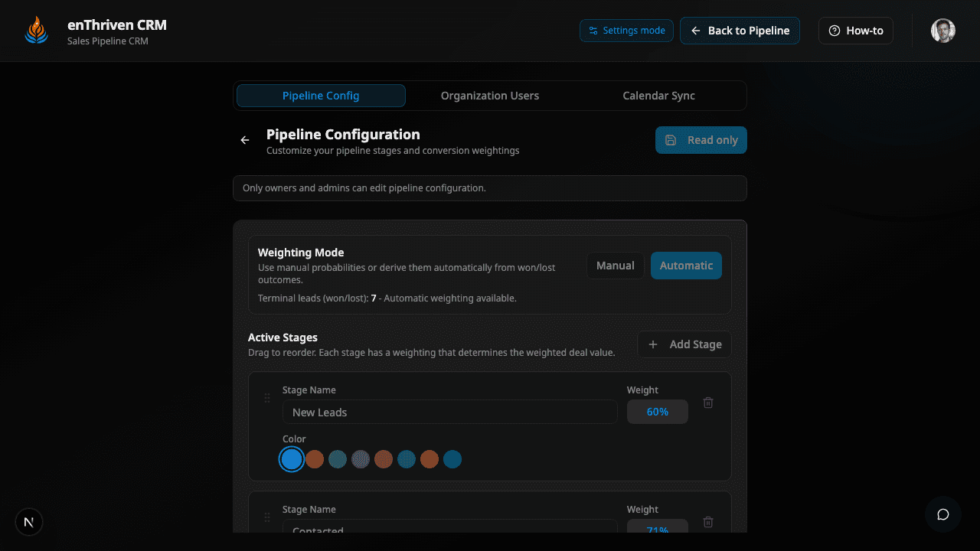This screenshot has height=551, width=980.
Task: Open the chat bubble widget
Action: (942, 514)
